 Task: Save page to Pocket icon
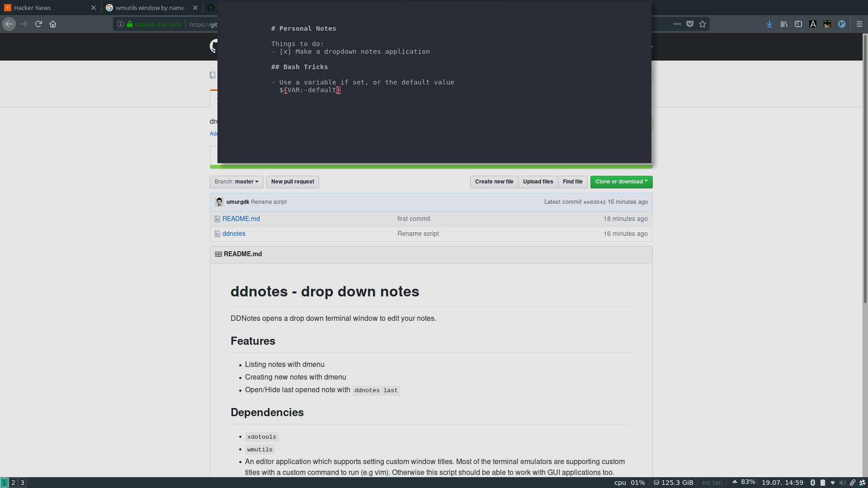point(690,24)
